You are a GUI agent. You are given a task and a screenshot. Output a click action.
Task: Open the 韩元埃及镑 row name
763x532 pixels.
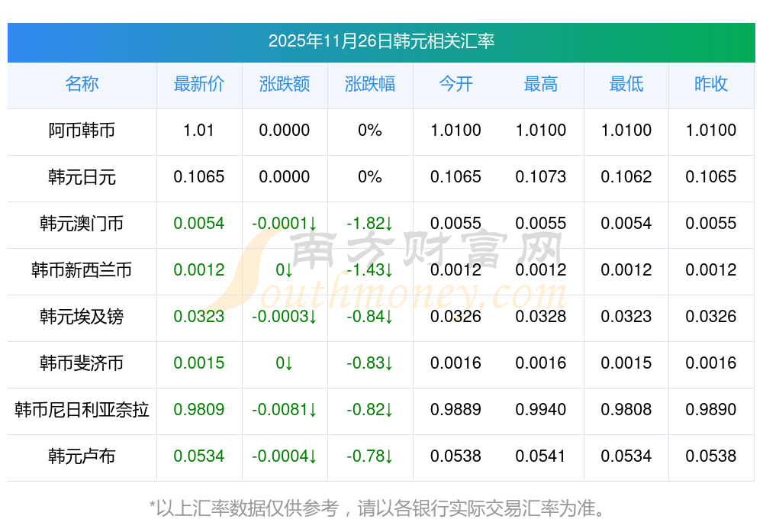pos(82,317)
